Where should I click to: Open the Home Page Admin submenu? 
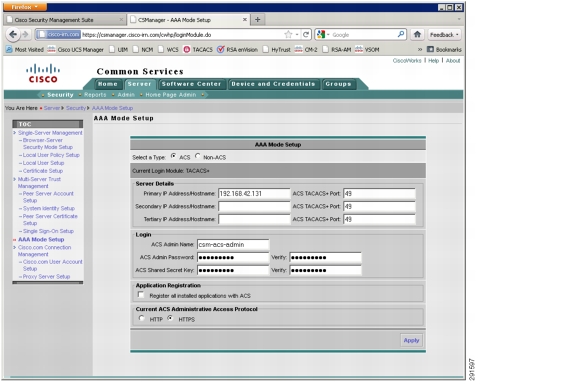[x=171, y=95]
